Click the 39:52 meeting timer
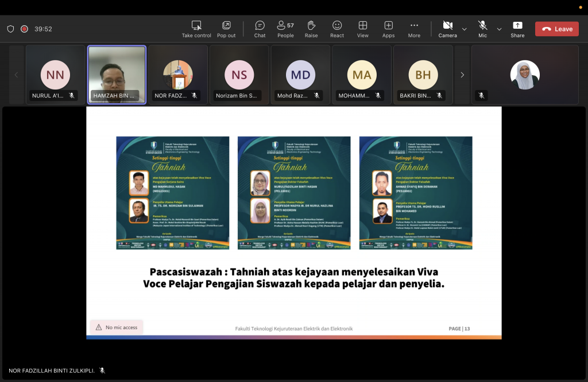 (x=43, y=29)
